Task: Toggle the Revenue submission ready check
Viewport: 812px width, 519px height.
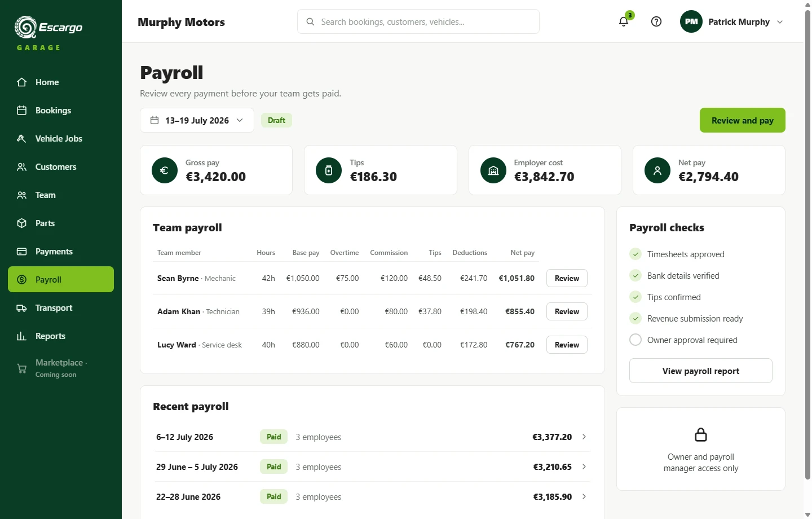Action: [x=636, y=318]
